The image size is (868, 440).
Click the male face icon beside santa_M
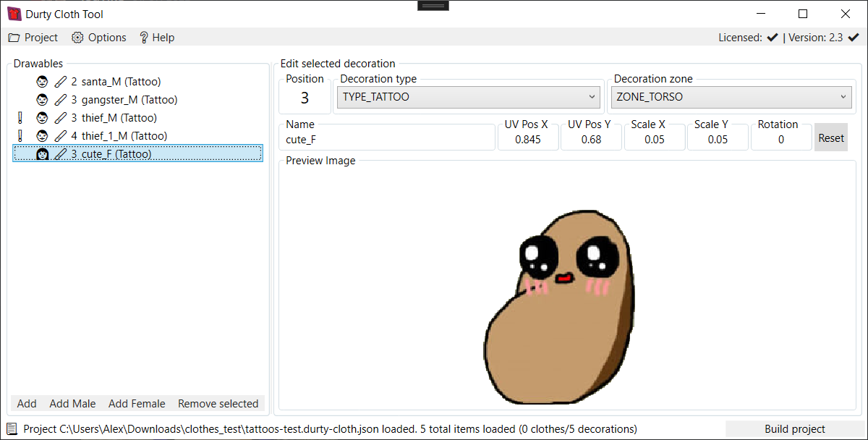[43, 82]
